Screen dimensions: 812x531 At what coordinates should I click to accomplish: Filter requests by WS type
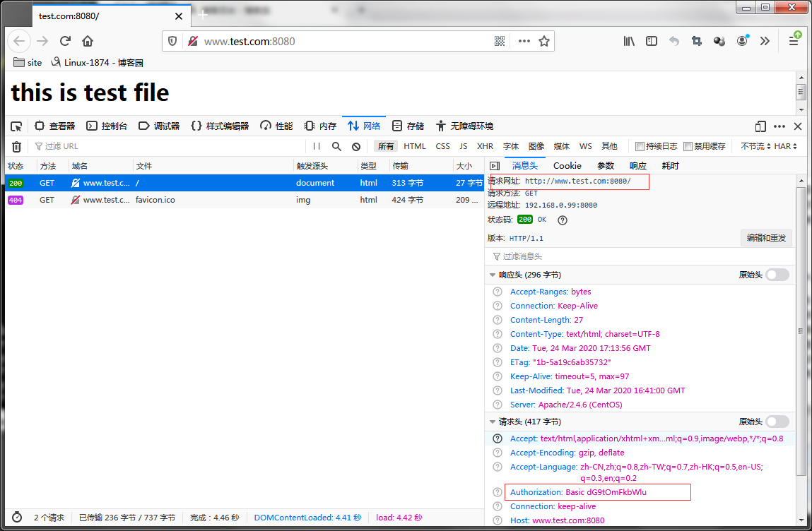[586, 146]
